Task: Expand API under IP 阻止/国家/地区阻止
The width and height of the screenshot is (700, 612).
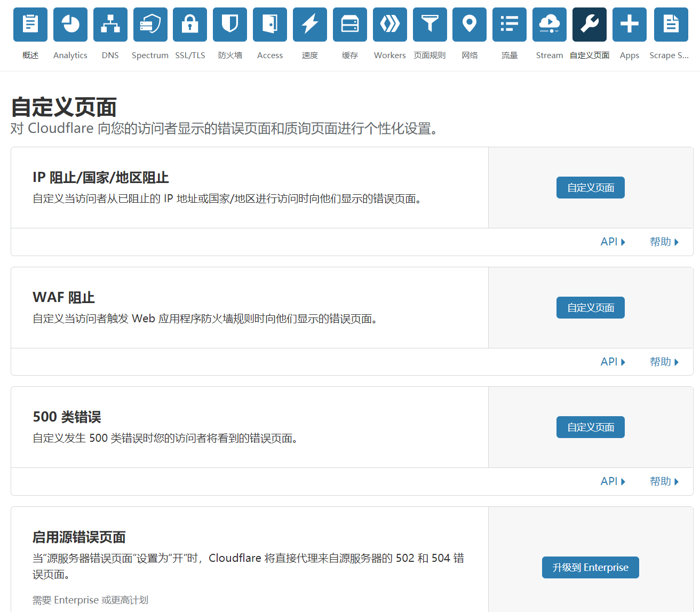Action: [x=613, y=242]
